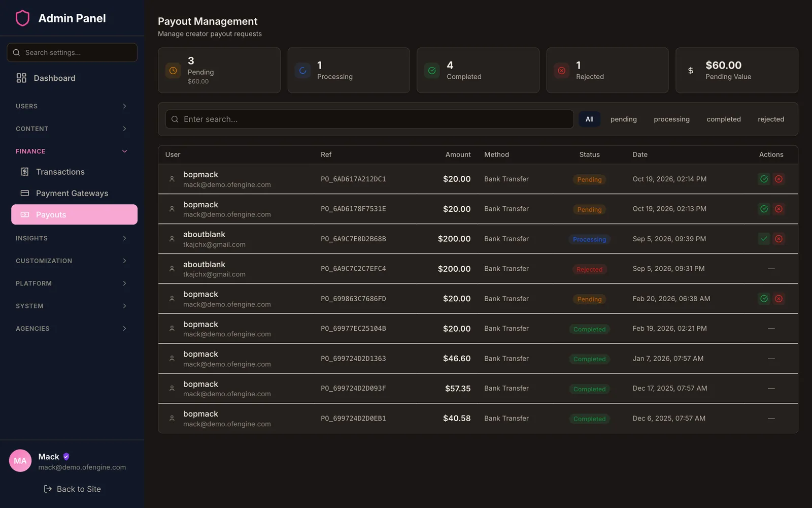812x508 pixels.
Task: Click reference PO_699724D2D093F
Action: tap(353, 388)
